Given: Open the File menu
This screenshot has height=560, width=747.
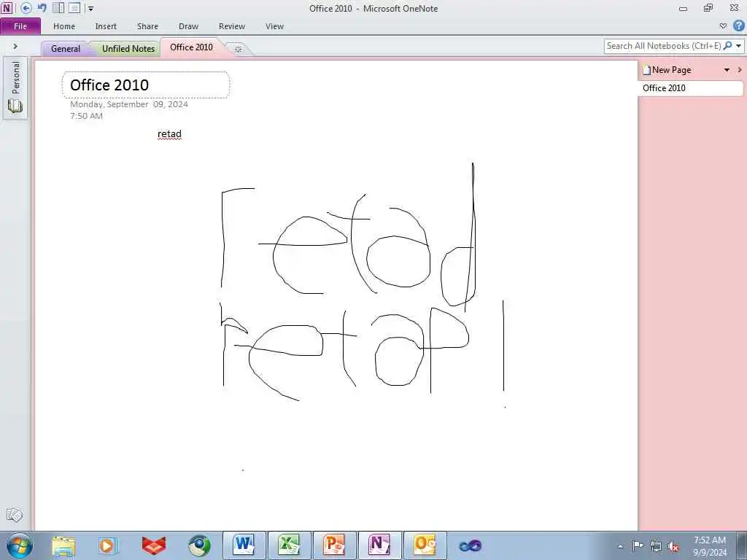Looking at the screenshot, I should (20, 26).
